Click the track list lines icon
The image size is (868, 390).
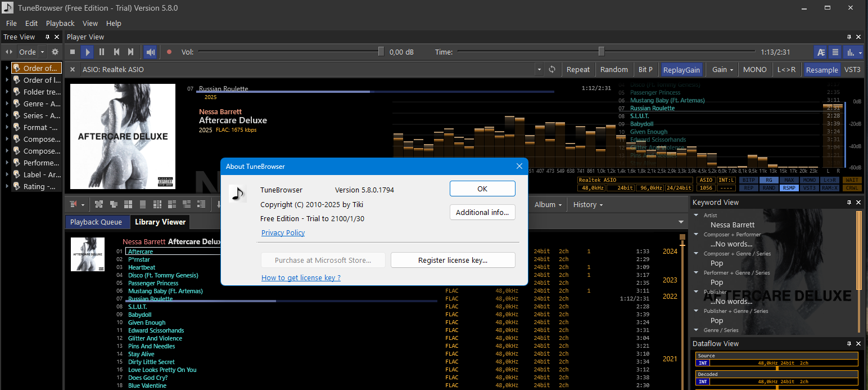835,52
